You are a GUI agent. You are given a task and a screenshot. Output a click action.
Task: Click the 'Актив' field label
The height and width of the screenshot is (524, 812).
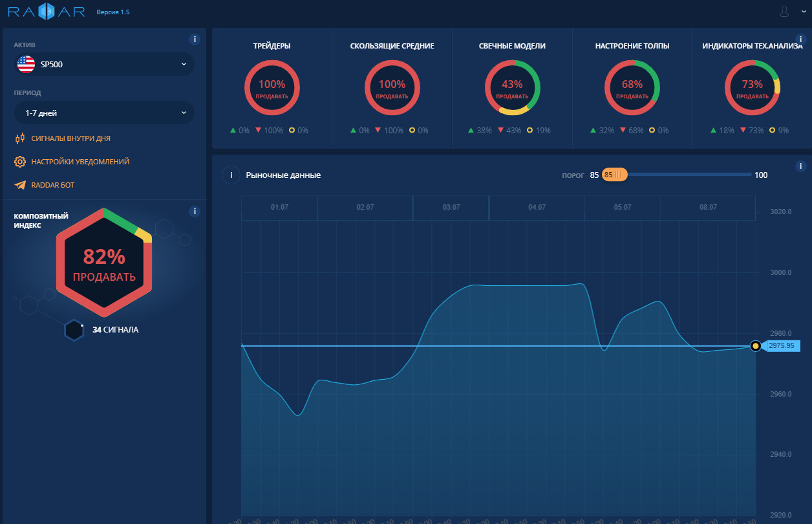[x=25, y=45]
